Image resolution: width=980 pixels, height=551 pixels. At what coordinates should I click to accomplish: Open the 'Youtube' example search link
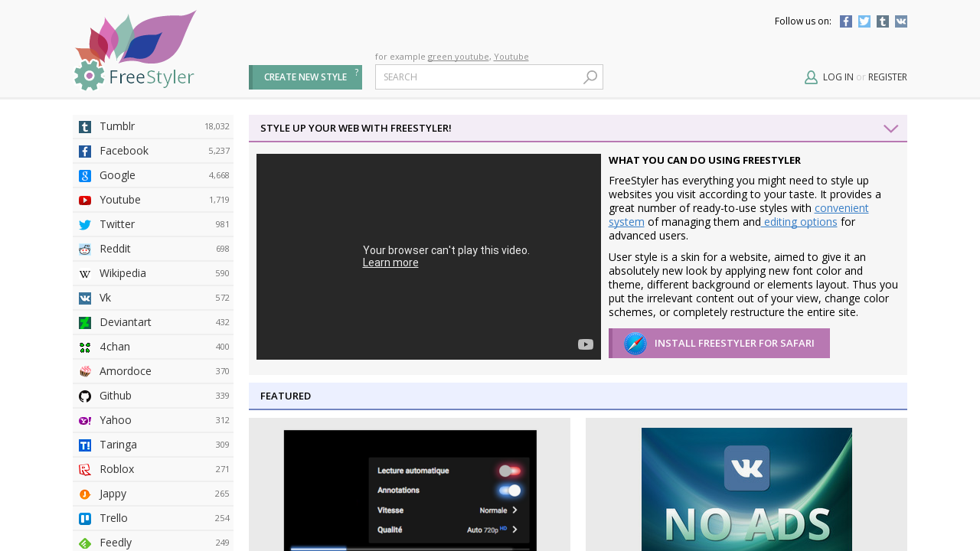[511, 57]
